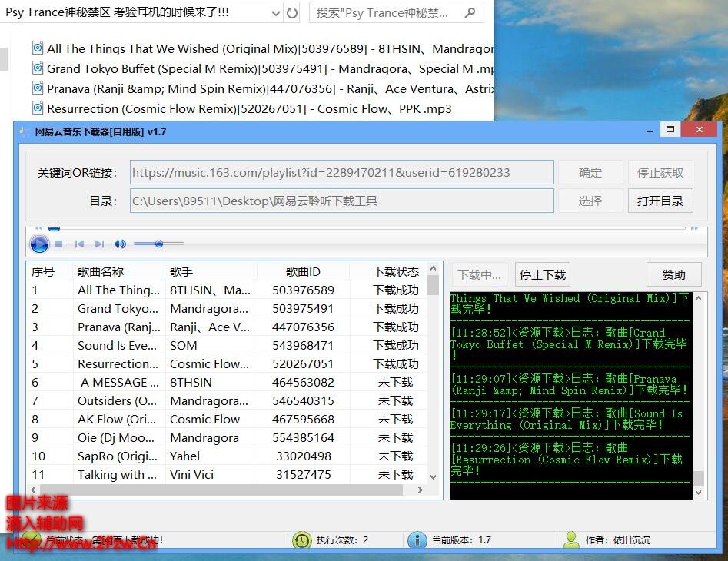The height and width of the screenshot is (561, 728).
Task: Click song list scroll up arrow
Action: click(433, 269)
